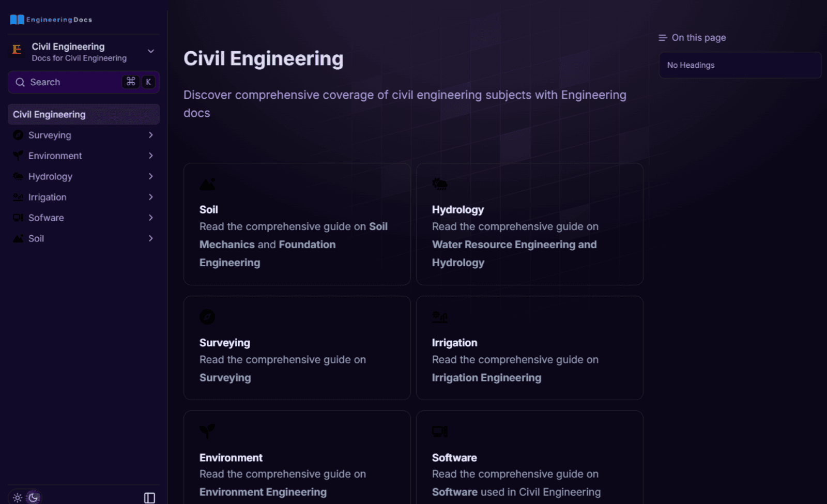Click the compass icon on the Surveying card
This screenshot has width=827, height=504.
207,317
